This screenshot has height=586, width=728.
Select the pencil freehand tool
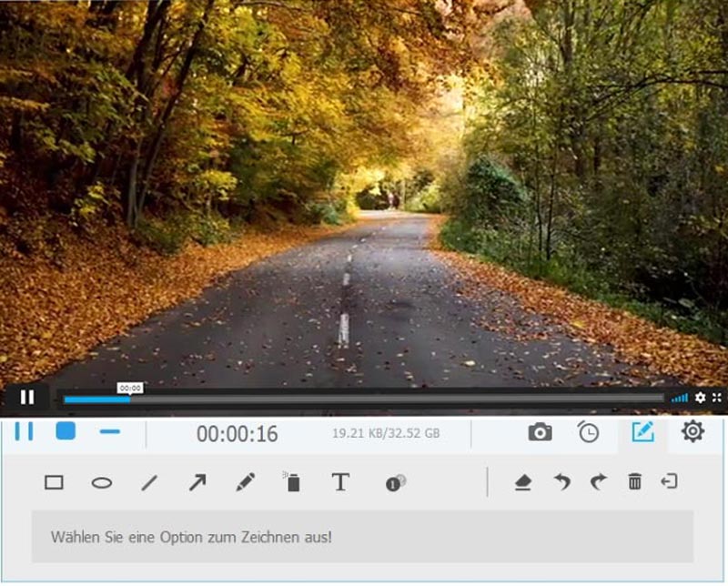coord(245,483)
